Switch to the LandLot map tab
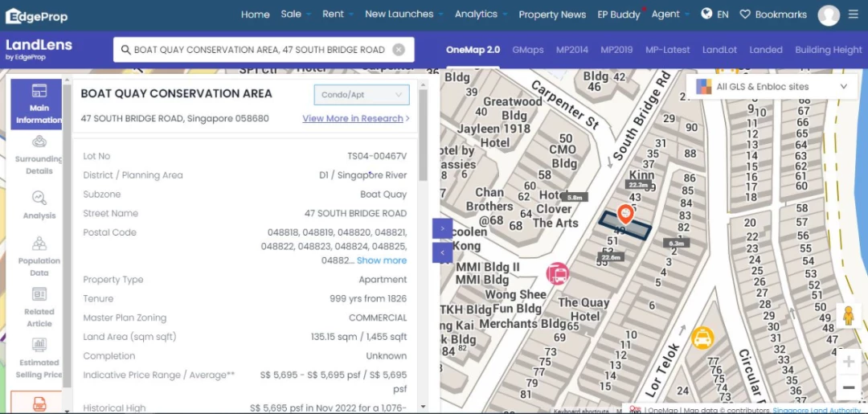 point(719,50)
